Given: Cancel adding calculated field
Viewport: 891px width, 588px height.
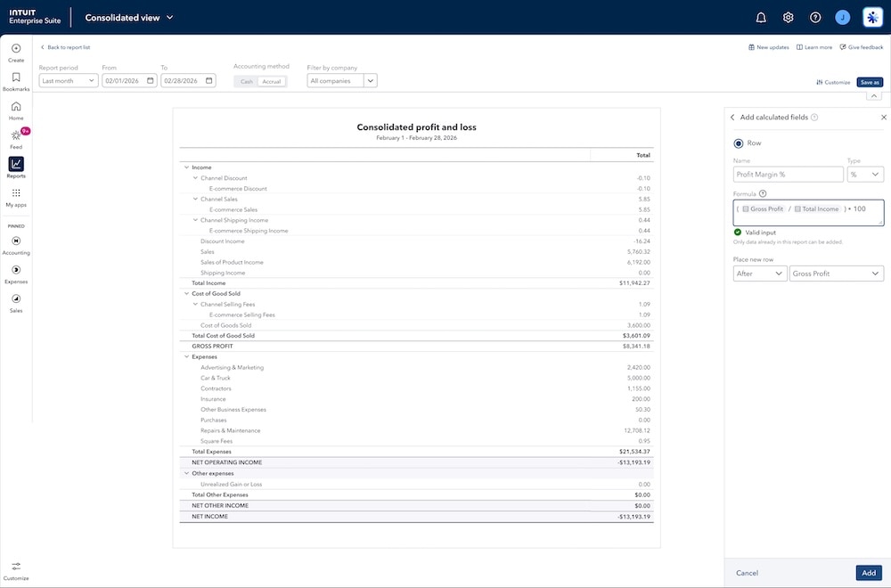Looking at the screenshot, I should point(747,573).
